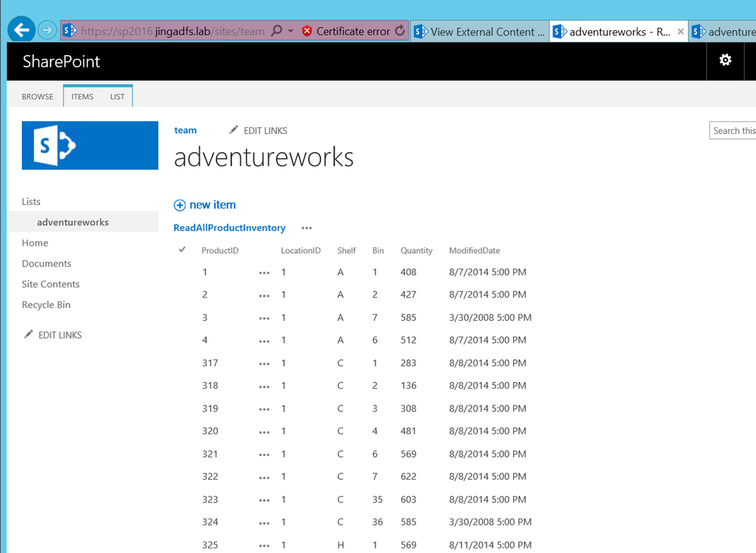Open the team breadcrumb link
Viewport: 756px width, 553px height.
point(185,130)
